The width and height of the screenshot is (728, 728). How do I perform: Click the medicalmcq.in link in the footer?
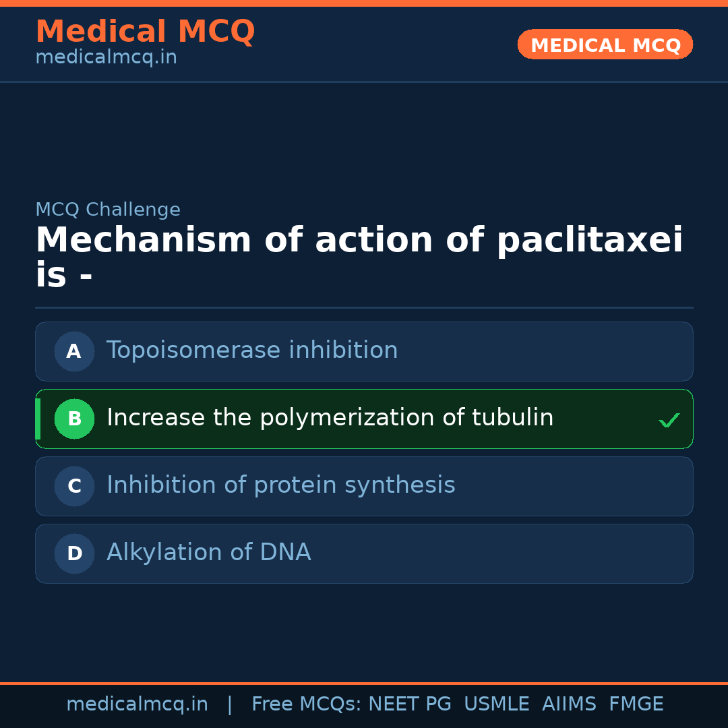137,704
